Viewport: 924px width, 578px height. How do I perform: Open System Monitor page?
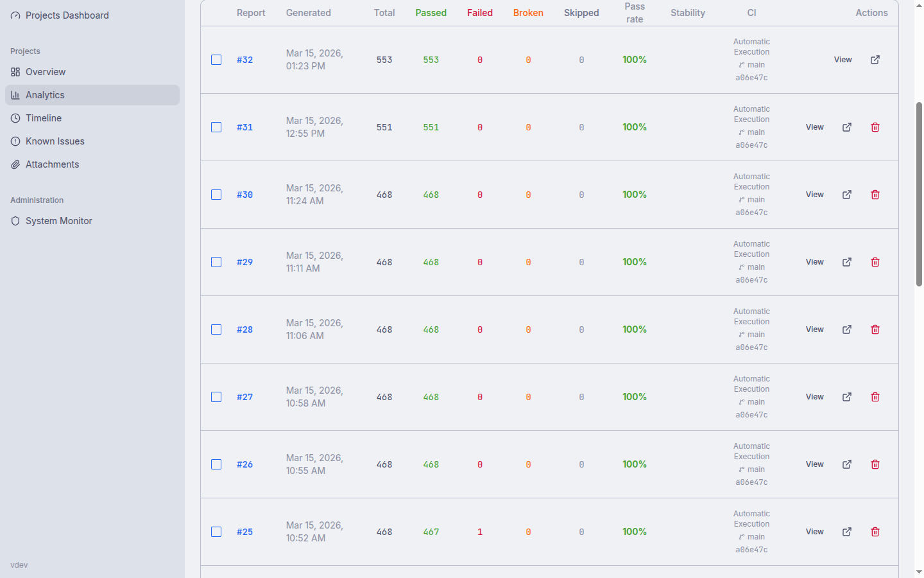(x=92, y=221)
